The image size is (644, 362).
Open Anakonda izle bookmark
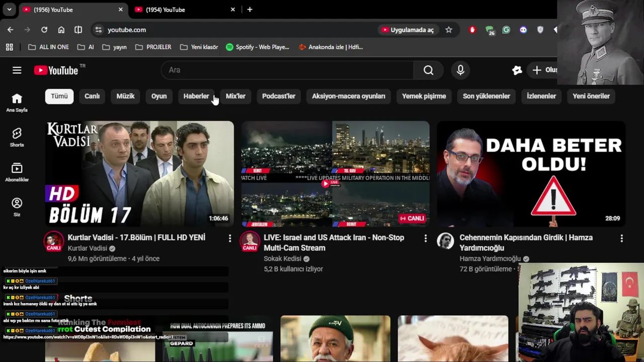(331, 47)
